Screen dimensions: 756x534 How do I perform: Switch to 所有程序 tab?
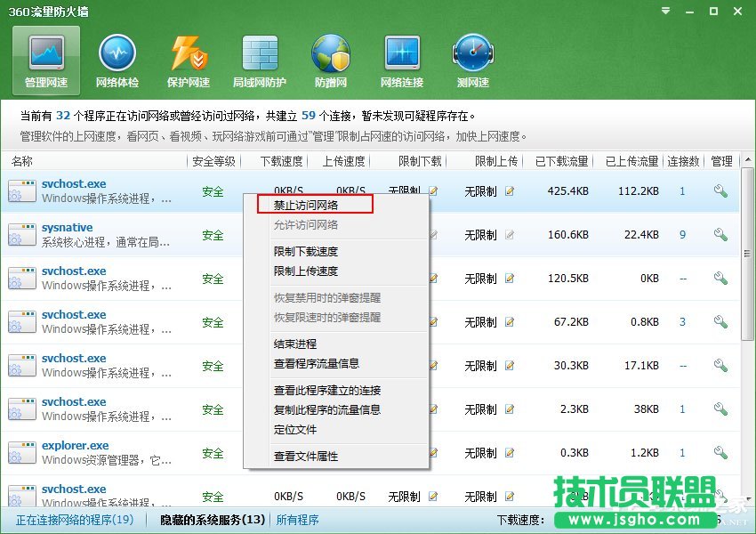[297, 520]
